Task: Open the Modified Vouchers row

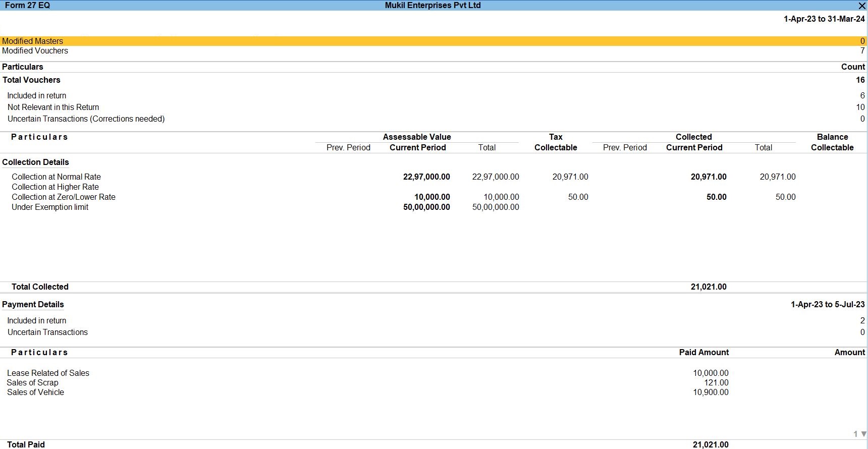Action: tap(433, 50)
